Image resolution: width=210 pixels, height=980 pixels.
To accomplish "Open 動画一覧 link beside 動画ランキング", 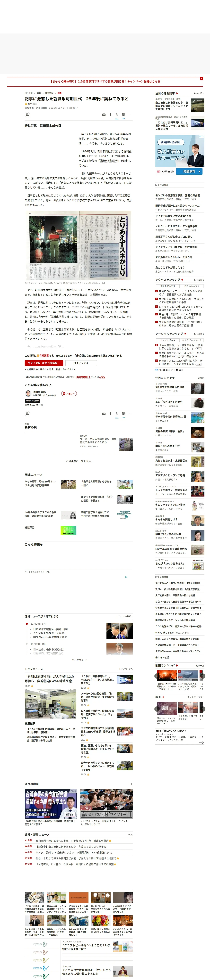I will pyautogui.click(x=200, y=666).
